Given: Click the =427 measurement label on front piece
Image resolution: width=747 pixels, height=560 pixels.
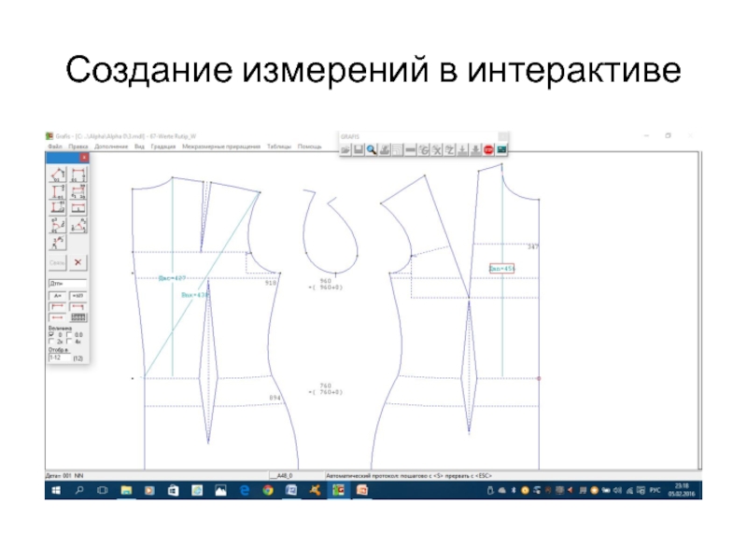Looking at the screenshot, I should point(172,278).
